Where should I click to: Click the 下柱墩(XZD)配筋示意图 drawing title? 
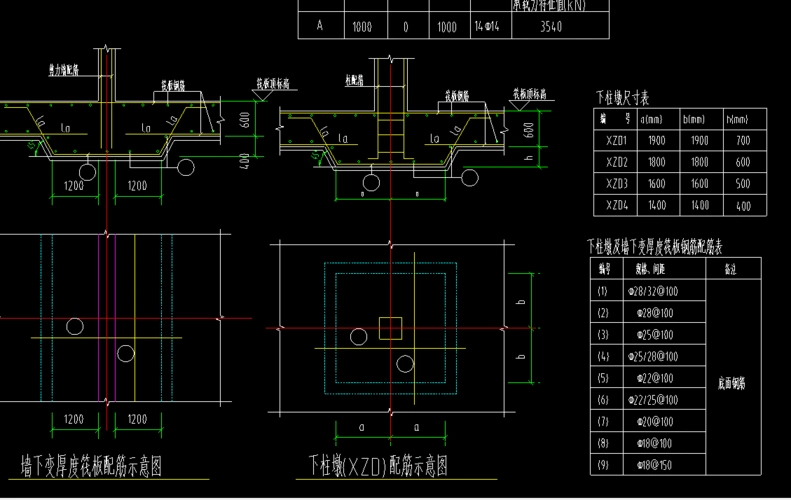pyautogui.click(x=377, y=466)
